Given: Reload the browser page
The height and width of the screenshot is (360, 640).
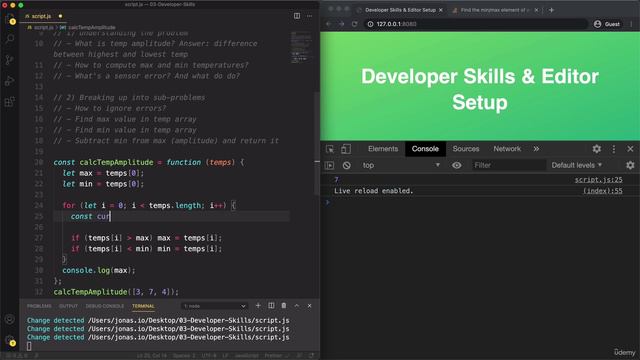Looking at the screenshot, I should pyautogui.click(x=354, y=24).
